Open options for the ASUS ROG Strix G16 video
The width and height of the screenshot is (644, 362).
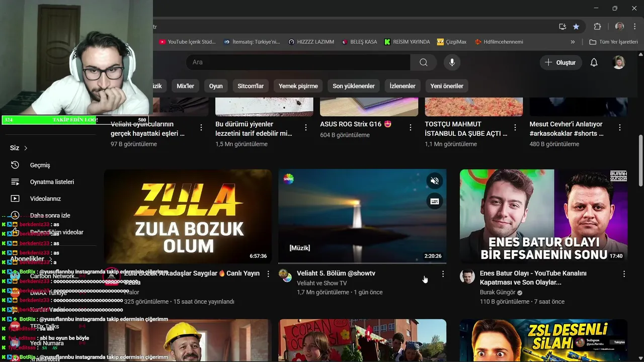(411, 128)
